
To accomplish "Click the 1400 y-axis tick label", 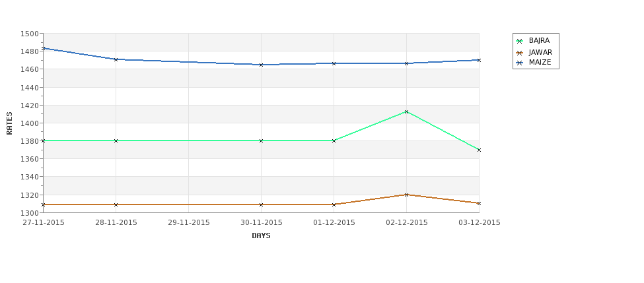I will [x=31, y=123].
